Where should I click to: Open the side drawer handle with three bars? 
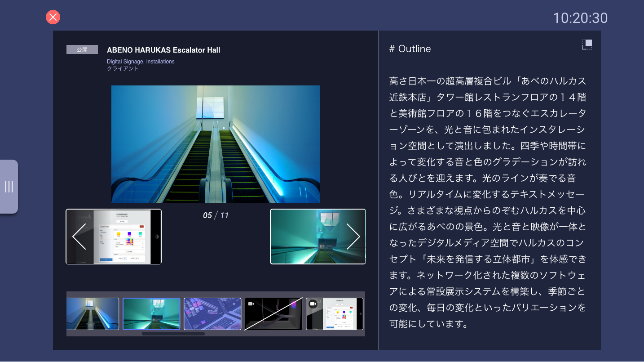[x=9, y=187]
